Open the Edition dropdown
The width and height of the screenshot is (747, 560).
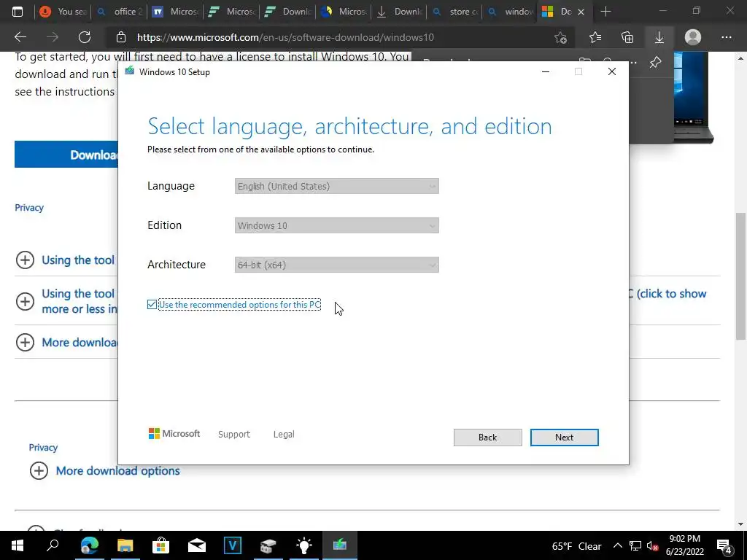coord(336,226)
